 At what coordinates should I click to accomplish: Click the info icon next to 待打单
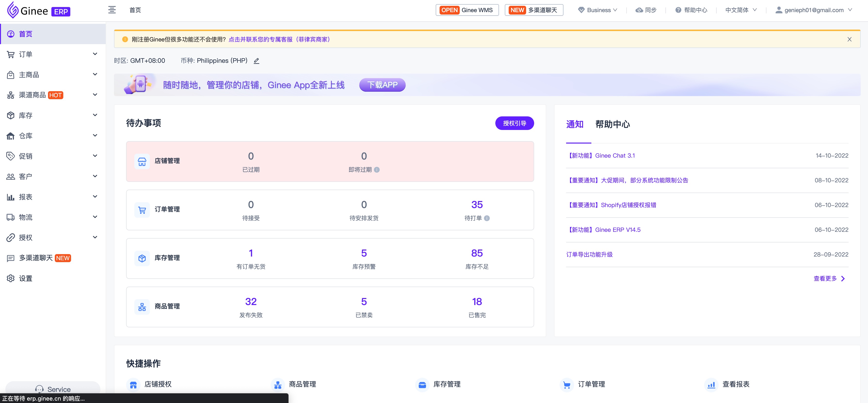pyautogui.click(x=487, y=218)
